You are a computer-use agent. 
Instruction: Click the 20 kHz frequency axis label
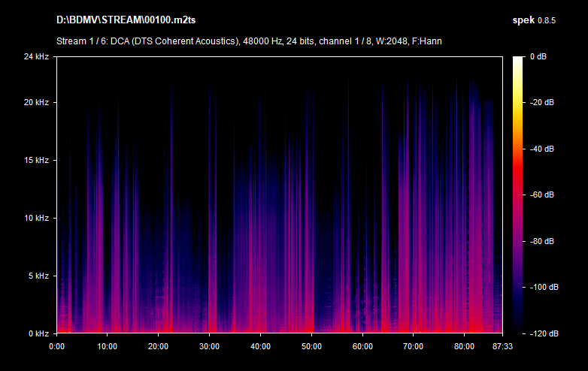35,102
